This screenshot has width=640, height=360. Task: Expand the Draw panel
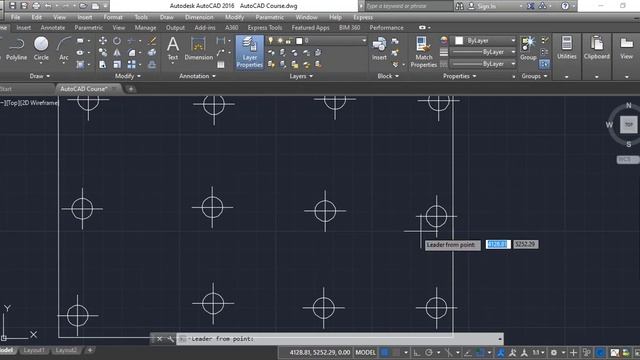(x=39, y=76)
